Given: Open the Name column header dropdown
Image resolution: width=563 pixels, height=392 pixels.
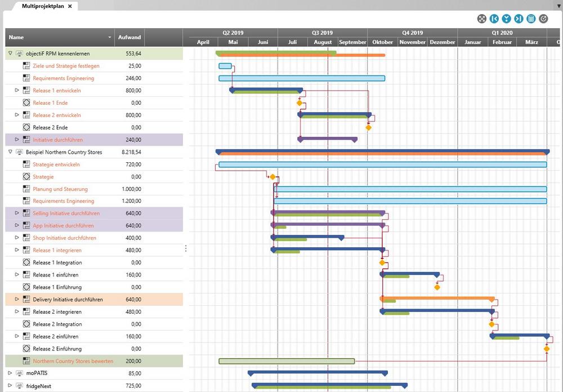Looking at the screenshot, I should tap(110, 38).
